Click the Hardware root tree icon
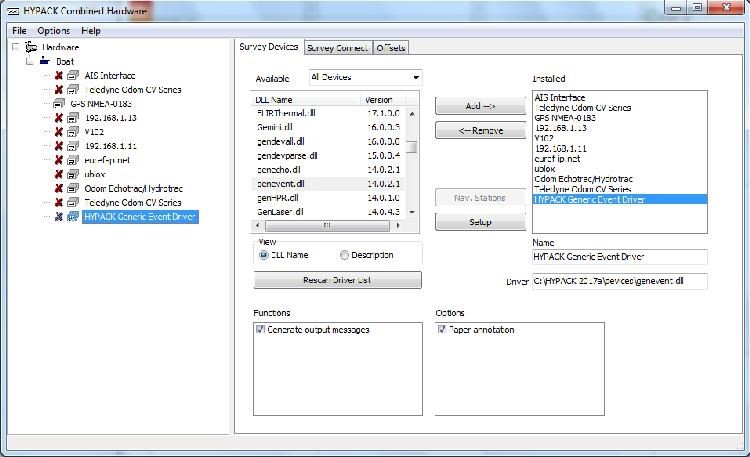The height and width of the screenshot is (457, 750). pyautogui.click(x=31, y=47)
